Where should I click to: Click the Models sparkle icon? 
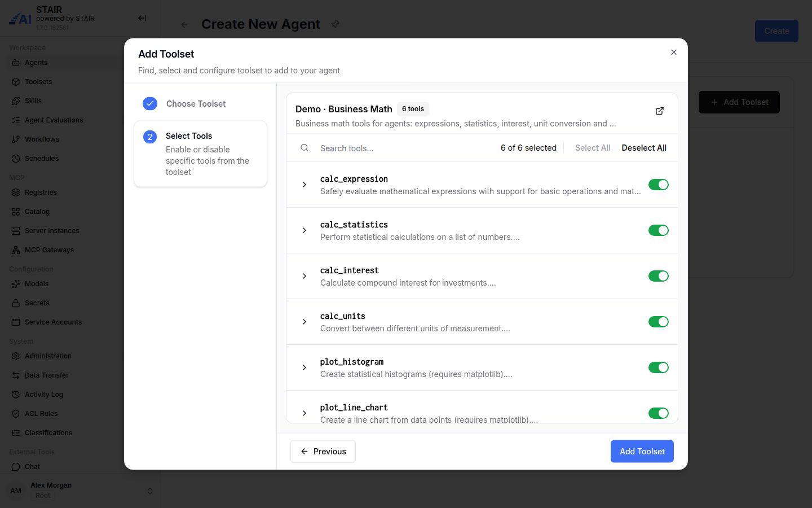(x=16, y=284)
